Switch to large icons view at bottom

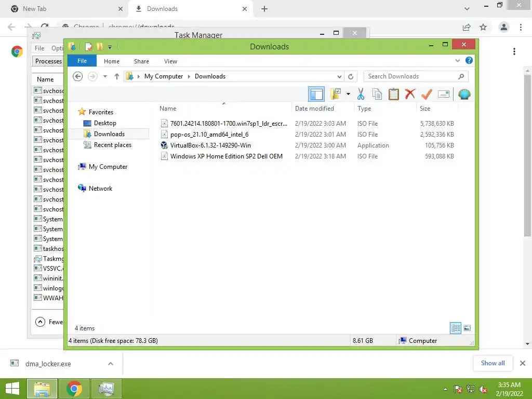click(x=467, y=328)
